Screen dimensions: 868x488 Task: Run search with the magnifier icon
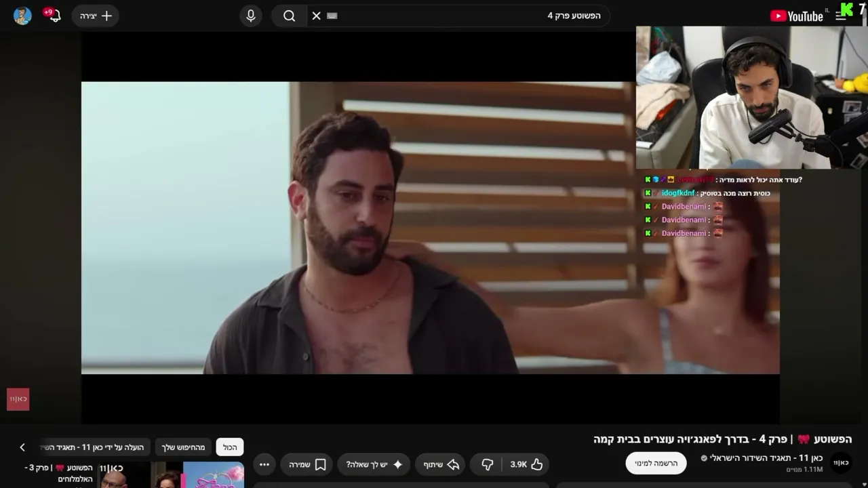[x=290, y=16]
